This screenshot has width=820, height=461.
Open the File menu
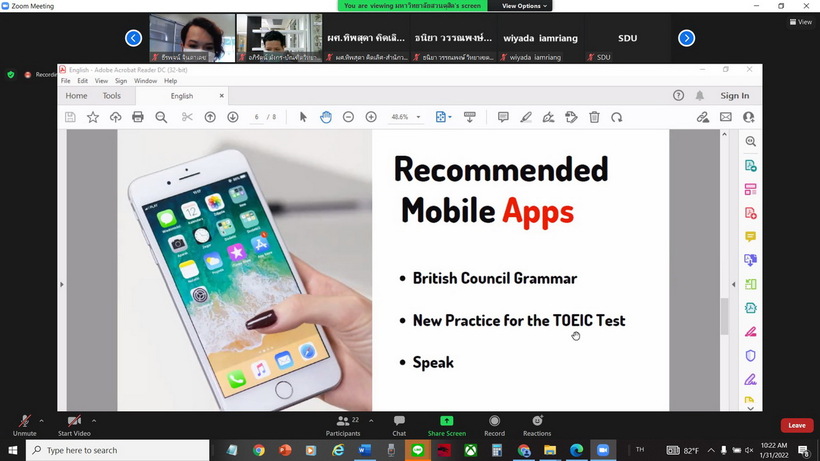point(65,81)
